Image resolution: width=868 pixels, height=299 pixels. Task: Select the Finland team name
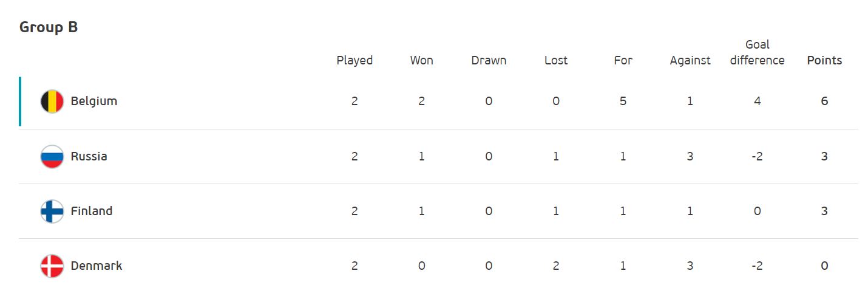[92, 211]
